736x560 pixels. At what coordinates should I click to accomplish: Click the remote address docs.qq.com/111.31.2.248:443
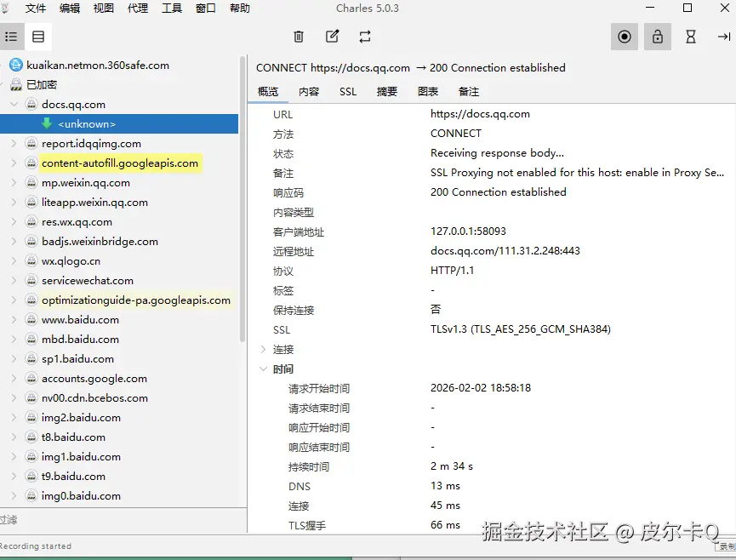point(505,251)
